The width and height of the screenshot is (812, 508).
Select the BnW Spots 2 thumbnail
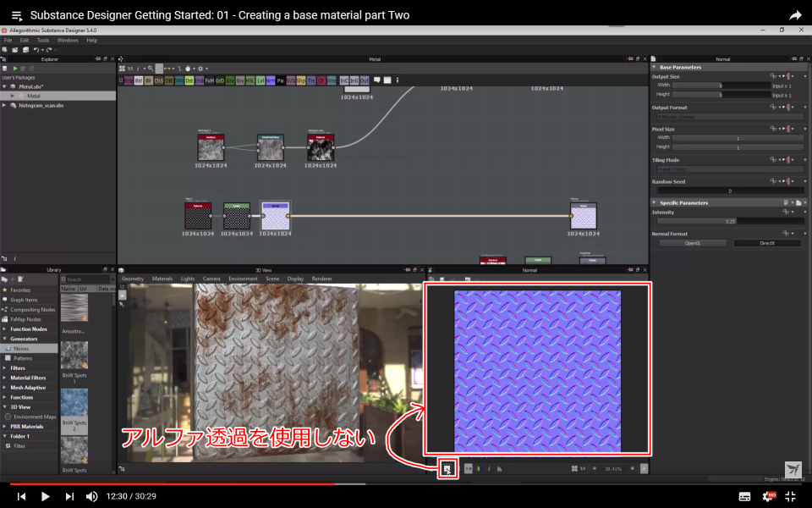74,402
